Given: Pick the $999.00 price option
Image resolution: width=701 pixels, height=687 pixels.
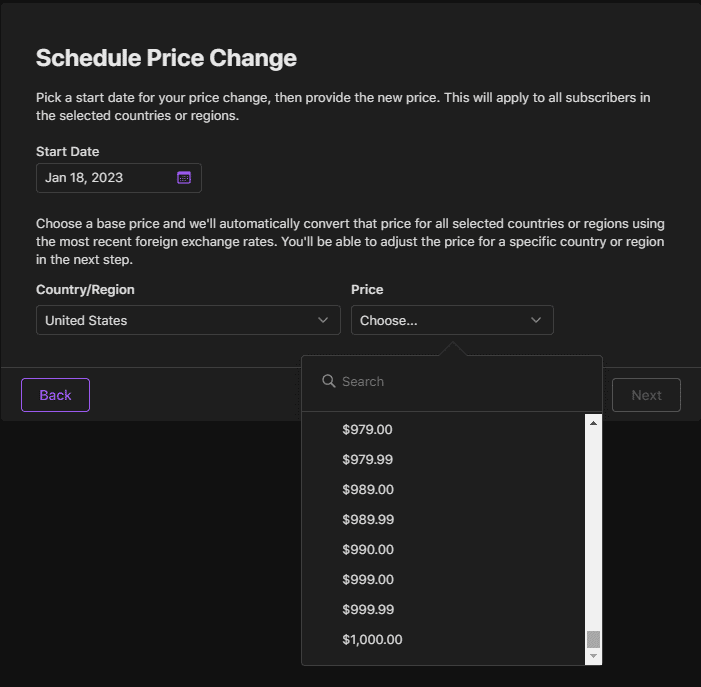Looking at the screenshot, I should (443, 579).
